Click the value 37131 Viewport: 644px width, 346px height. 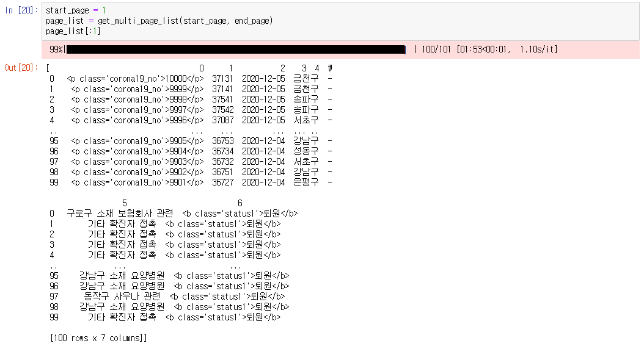pos(222,79)
